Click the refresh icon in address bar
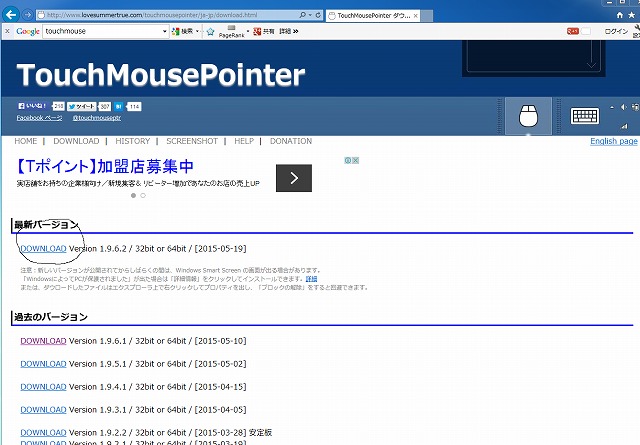Screen dimensions: 640x445 tap(318, 15)
